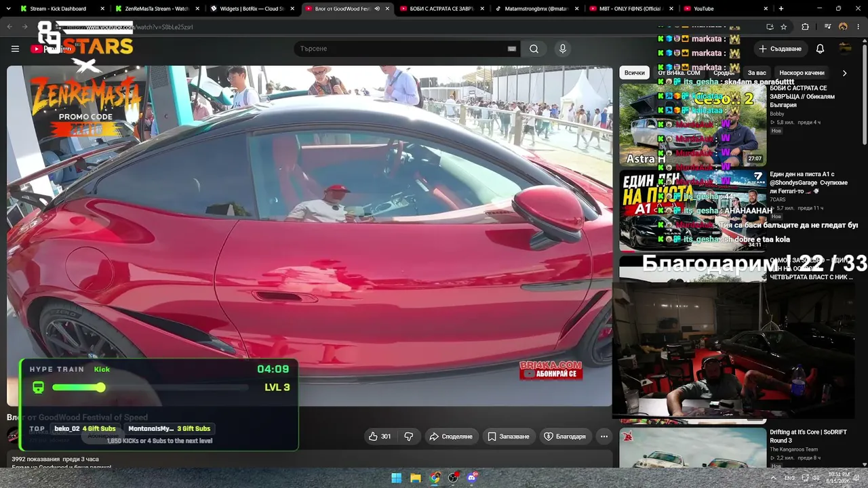Click the Hype Train progress bar
The image size is (868, 488).
click(x=151, y=388)
